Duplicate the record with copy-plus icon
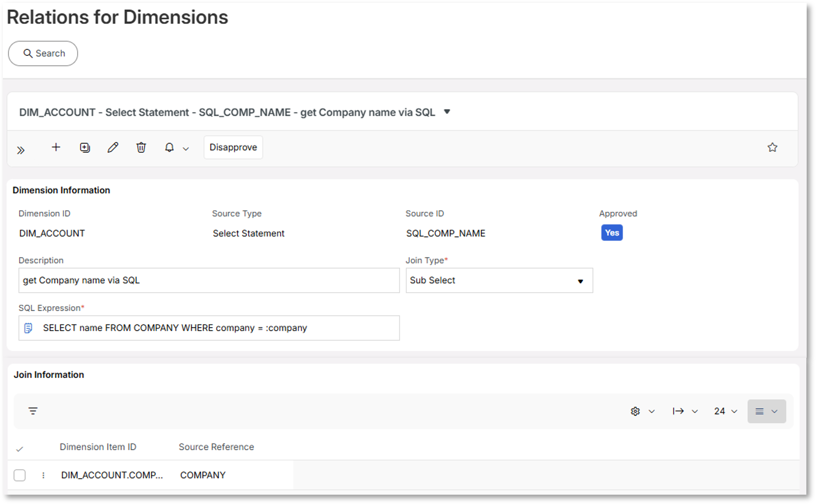This screenshot has height=504, width=816. [85, 147]
